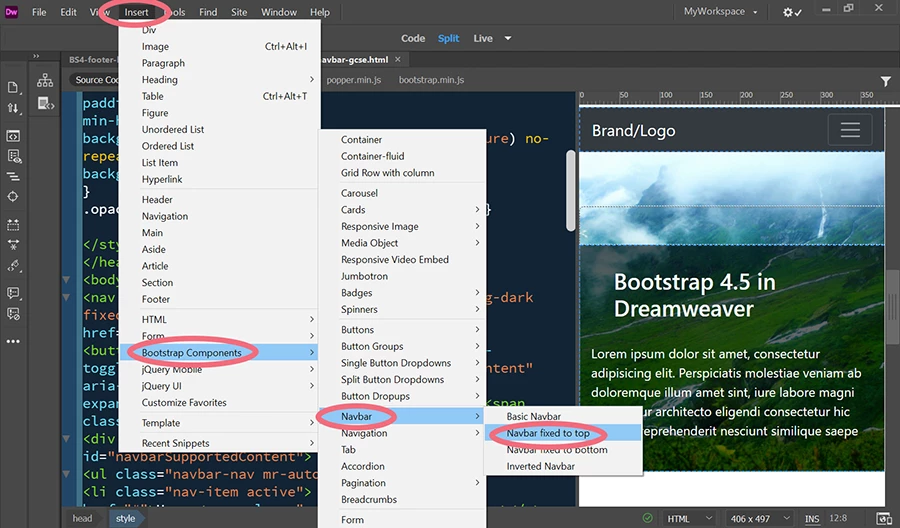Close the navbar-gcse.html document tab
Image resolution: width=900 pixels, height=528 pixels.
click(398, 59)
